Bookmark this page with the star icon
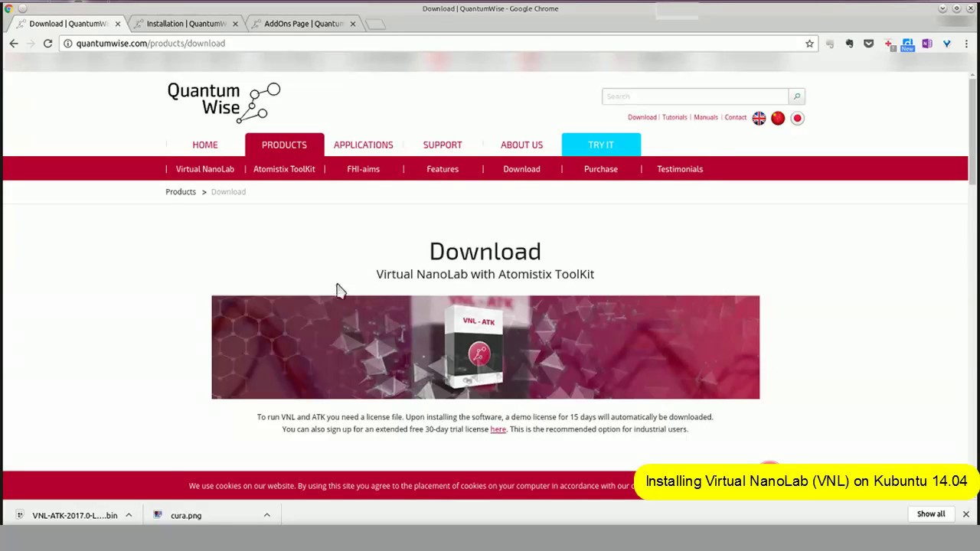Screen dimensions: 980x551 pyautogui.click(x=809, y=44)
